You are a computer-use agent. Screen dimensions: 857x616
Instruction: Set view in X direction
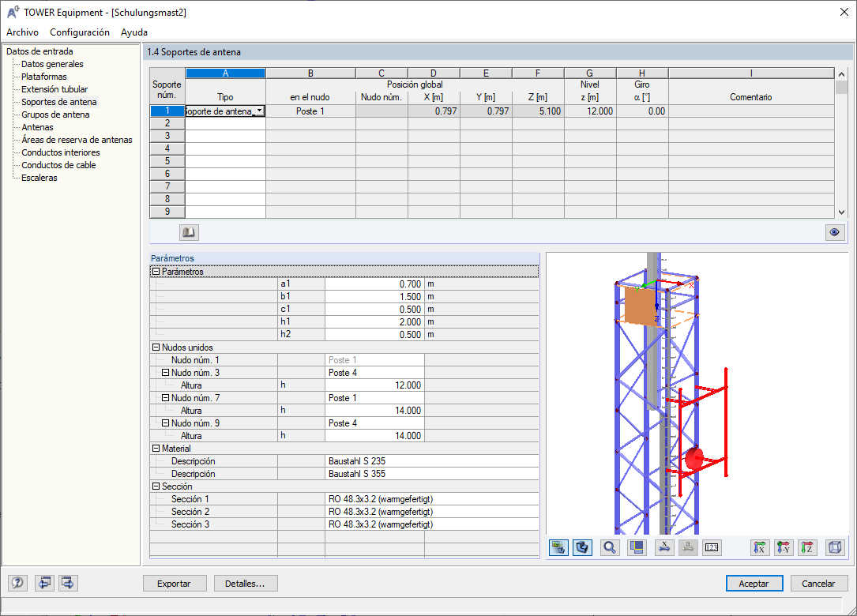tap(759, 547)
